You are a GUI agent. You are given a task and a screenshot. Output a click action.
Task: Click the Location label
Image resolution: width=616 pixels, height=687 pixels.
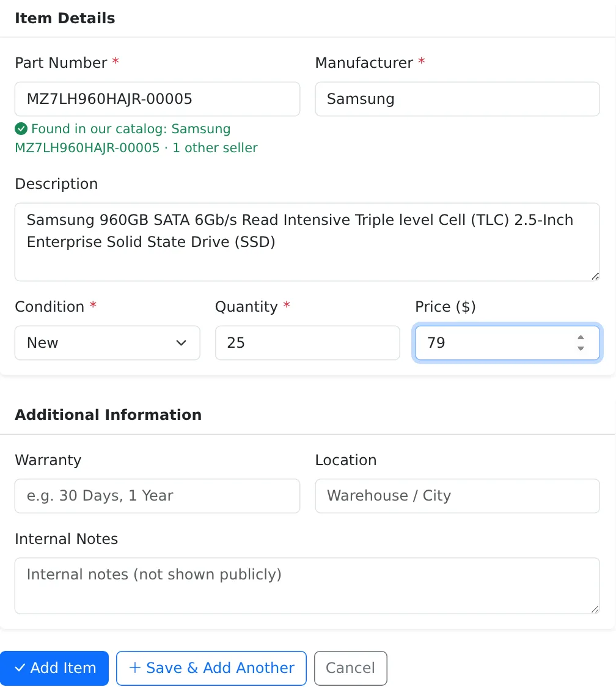(346, 460)
